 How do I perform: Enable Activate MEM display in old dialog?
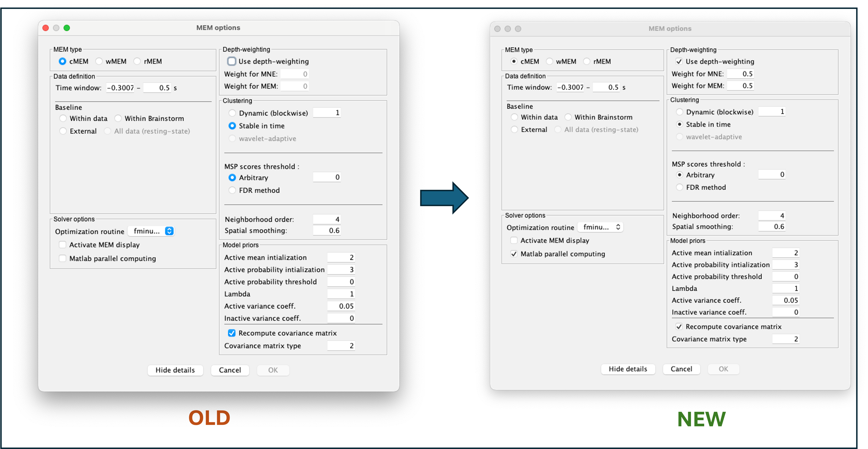pos(63,245)
